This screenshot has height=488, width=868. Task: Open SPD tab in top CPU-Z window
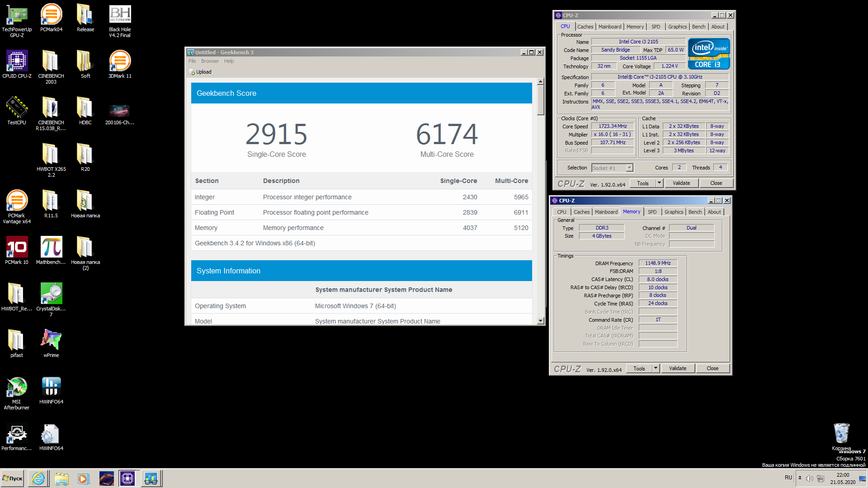pos(656,27)
